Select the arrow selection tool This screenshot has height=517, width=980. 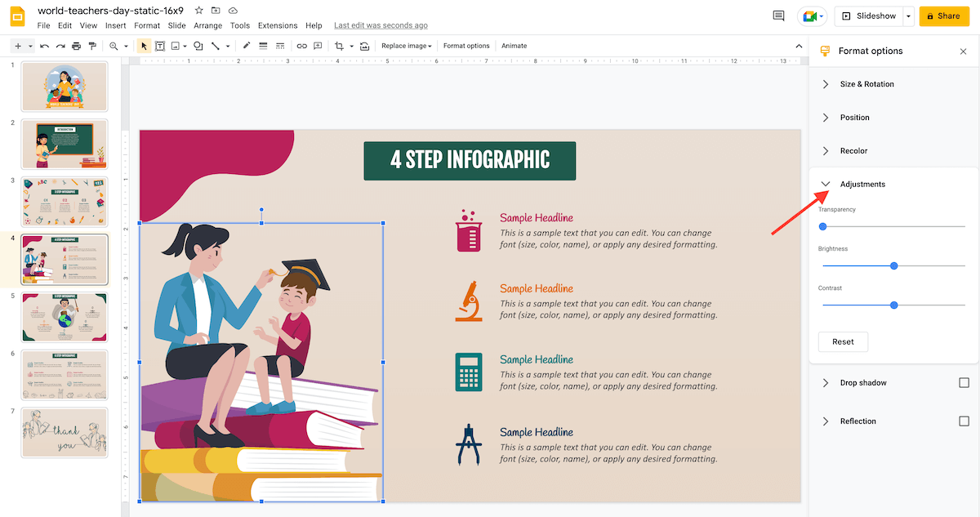coord(144,46)
